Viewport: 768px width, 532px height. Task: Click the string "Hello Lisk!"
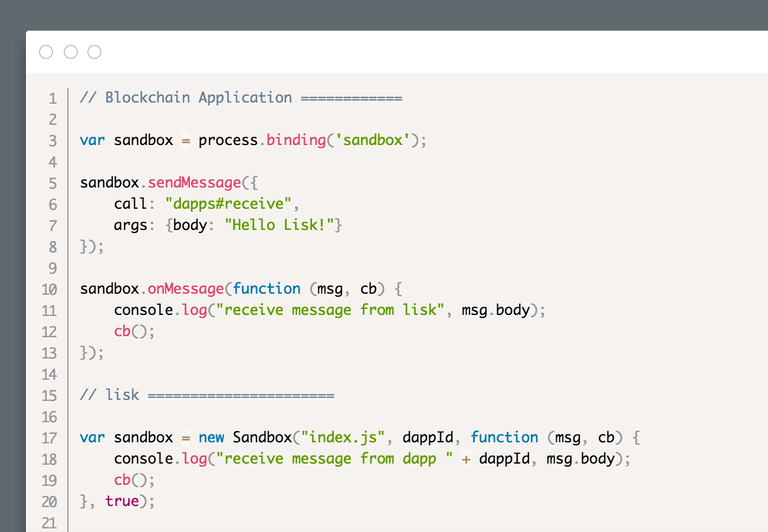pos(279,225)
